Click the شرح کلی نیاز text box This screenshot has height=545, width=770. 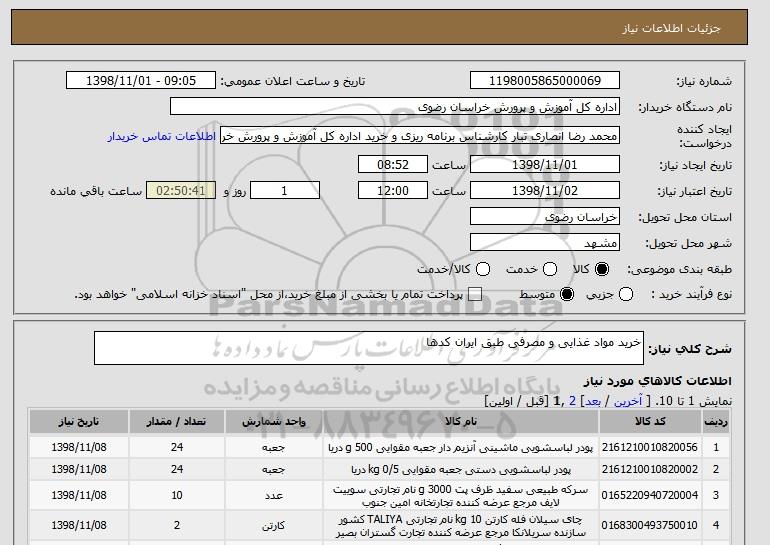[x=369, y=348]
